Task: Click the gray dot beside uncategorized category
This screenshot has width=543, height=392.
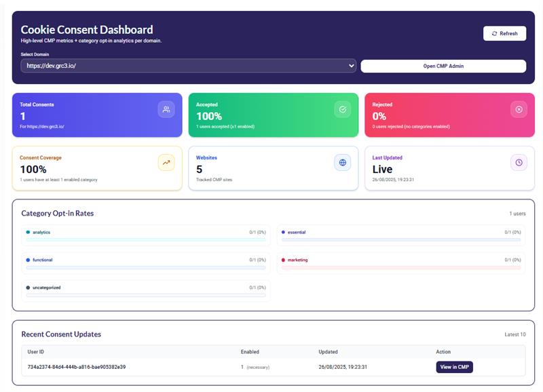Action: point(27,289)
